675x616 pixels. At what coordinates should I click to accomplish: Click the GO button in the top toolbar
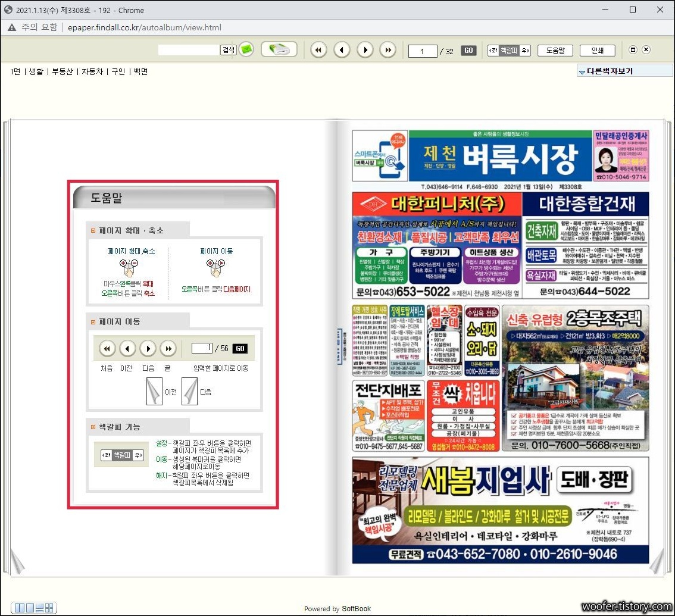(x=468, y=51)
